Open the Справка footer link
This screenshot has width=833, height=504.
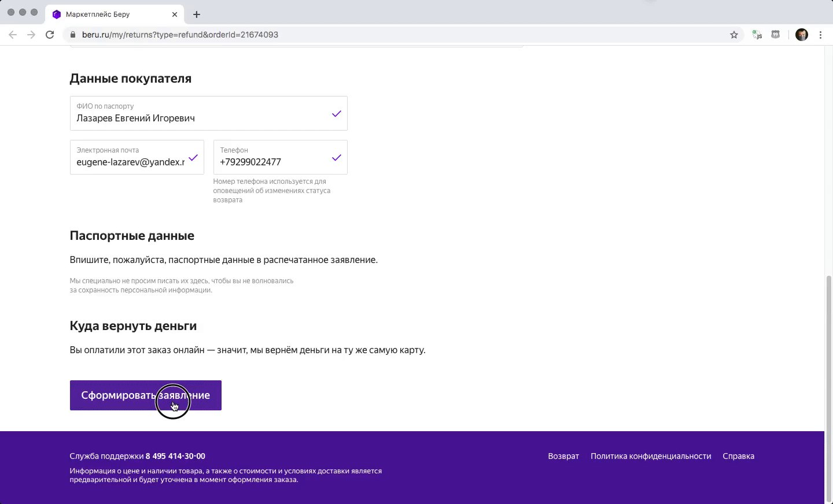(x=738, y=456)
